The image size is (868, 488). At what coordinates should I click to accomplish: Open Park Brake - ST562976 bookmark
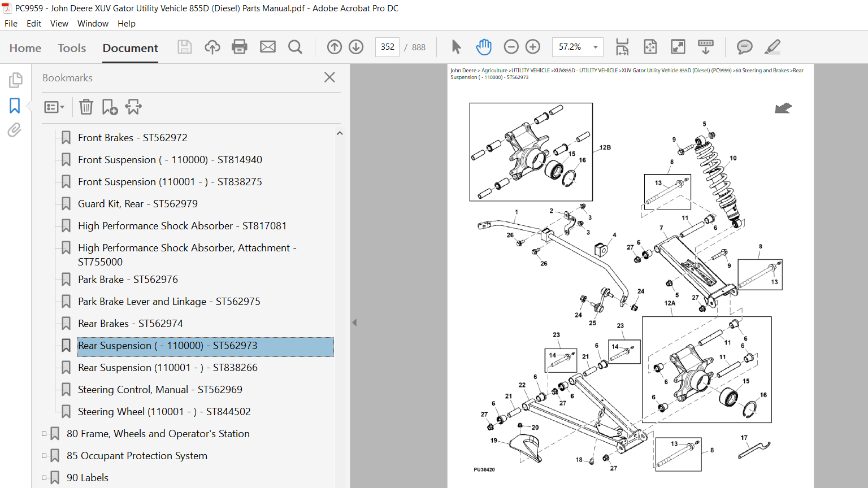(128, 280)
